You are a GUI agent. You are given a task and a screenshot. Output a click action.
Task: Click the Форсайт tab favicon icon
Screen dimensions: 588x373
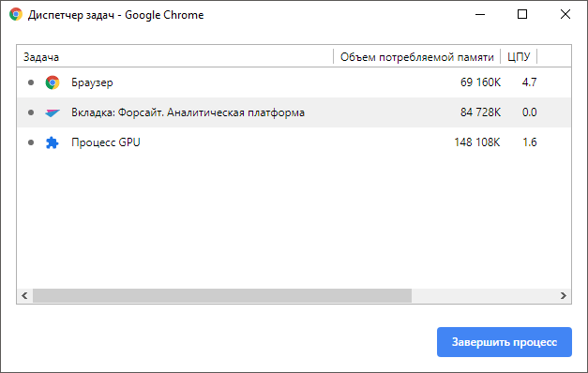pos(53,112)
